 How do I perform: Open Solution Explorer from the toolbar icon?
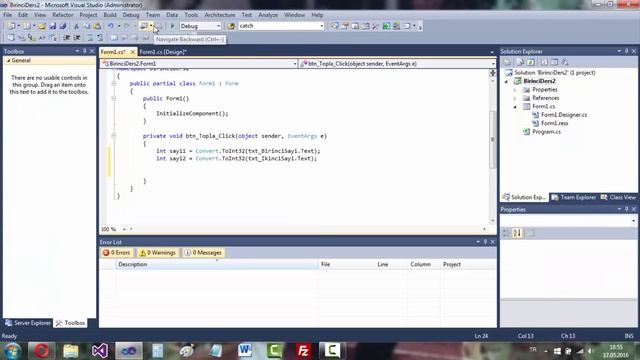[335, 26]
